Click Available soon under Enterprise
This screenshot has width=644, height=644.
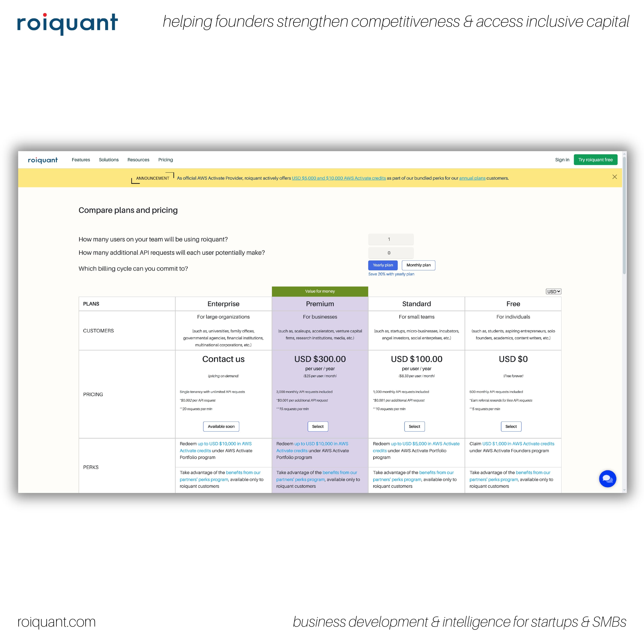tap(221, 426)
